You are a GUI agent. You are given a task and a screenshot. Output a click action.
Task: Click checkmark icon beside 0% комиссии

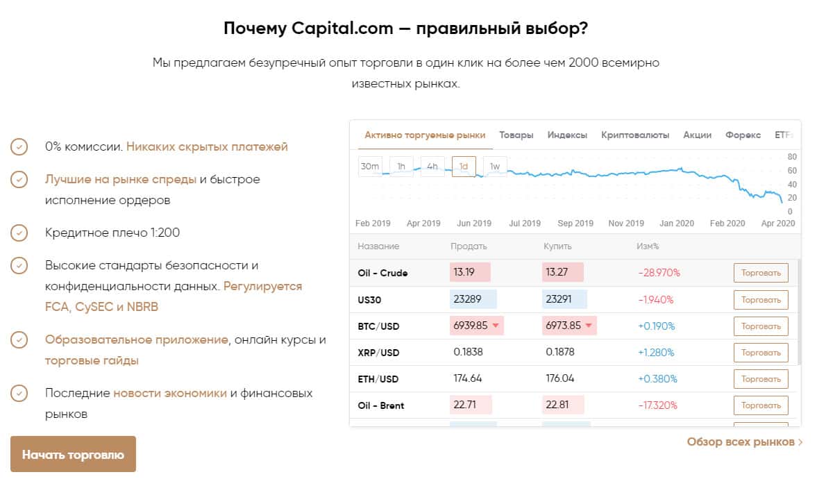click(x=19, y=147)
